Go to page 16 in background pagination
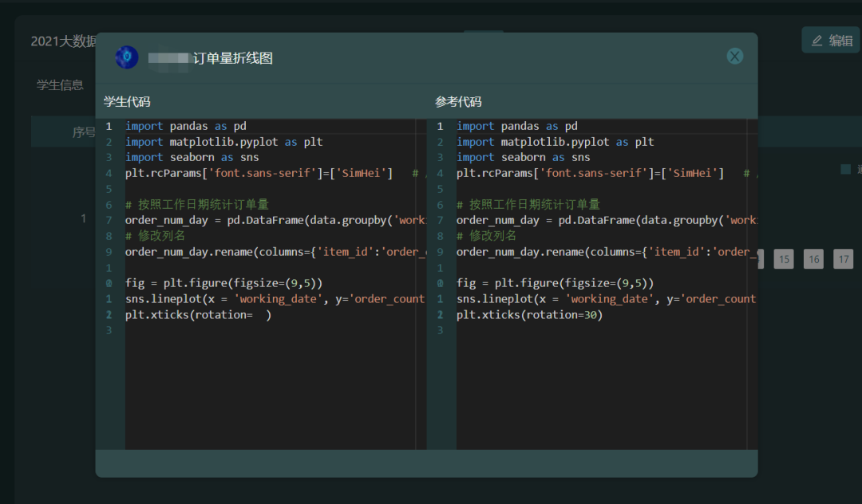Viewport: 862px width, 504px height. pos(813,259)
